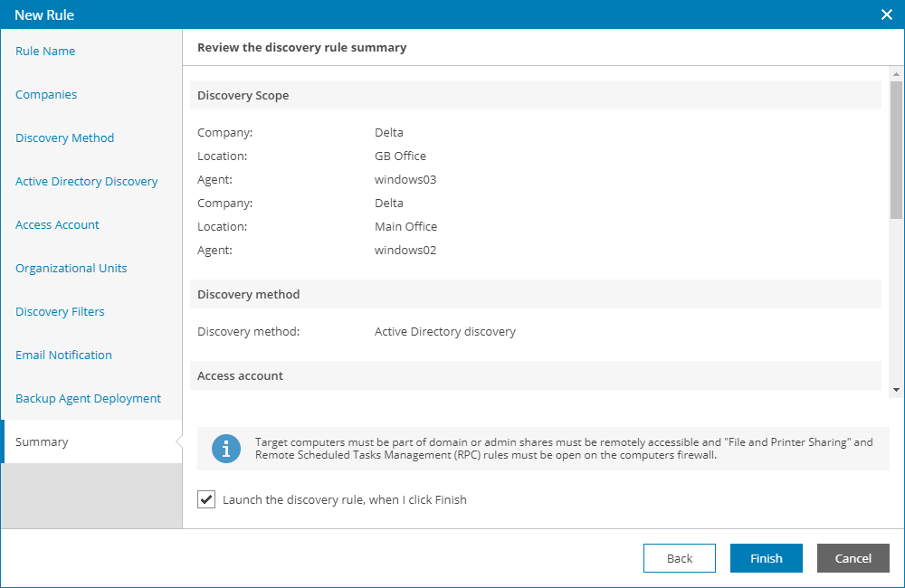This screenshot has width=905, height=588.
Task: Go to the Rule Name step
Action: click(45, 52)
